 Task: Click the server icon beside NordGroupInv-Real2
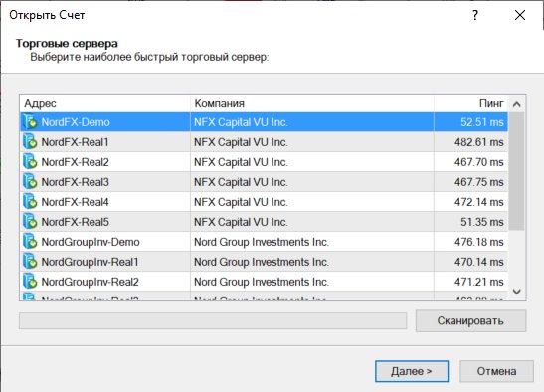(x=30, y=282)
